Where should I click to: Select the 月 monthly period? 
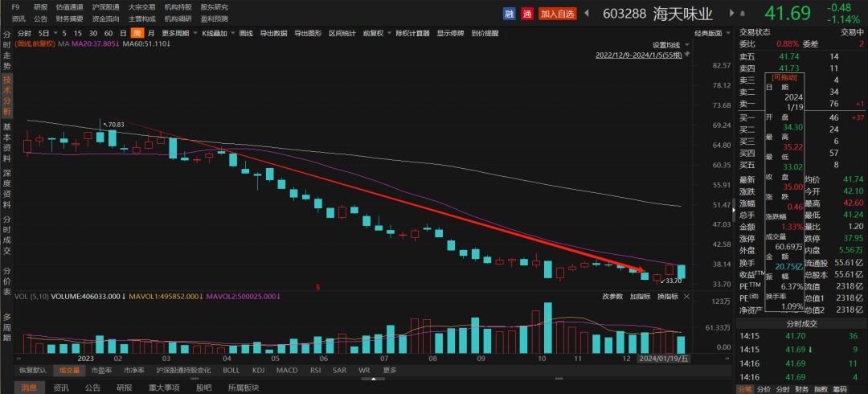pyautogui.click(x=150, y=33)
